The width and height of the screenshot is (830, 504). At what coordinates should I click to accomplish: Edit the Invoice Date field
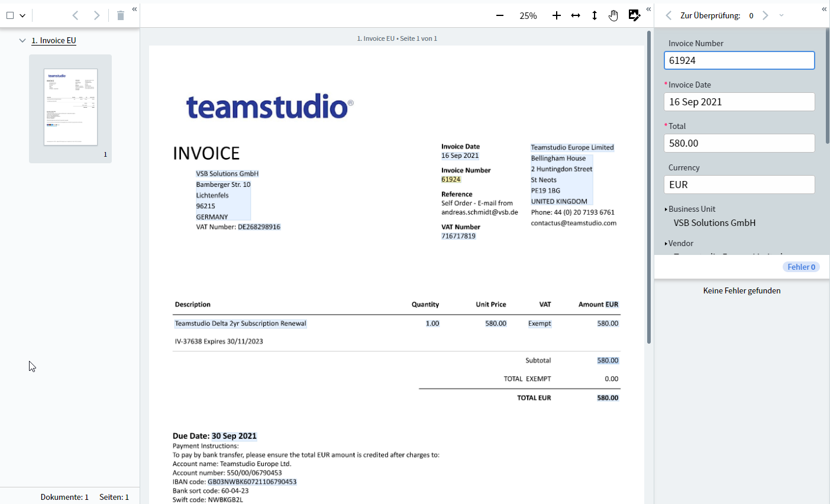coord(739,102)
